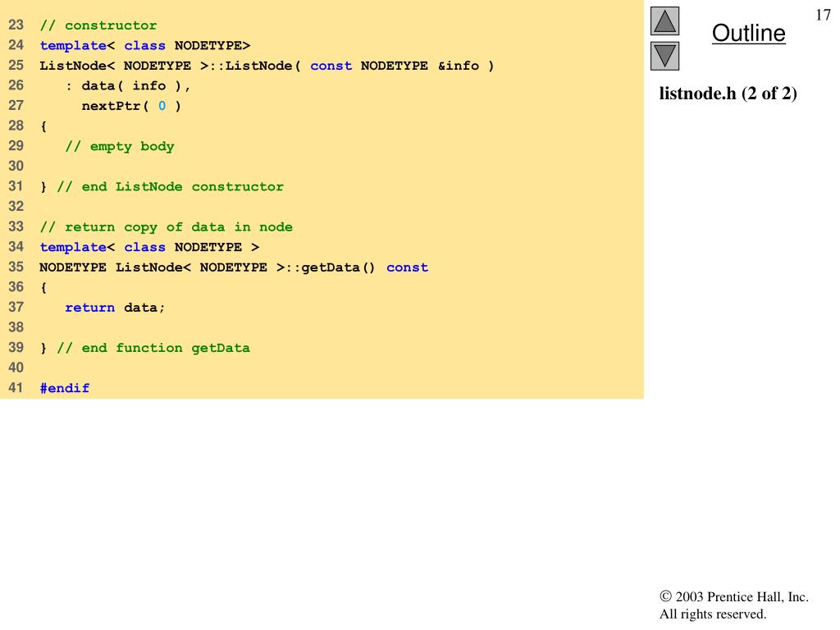Click the opening brace on line 36
Viewport: 840px width, 630px height.
[x=43, y=288]
